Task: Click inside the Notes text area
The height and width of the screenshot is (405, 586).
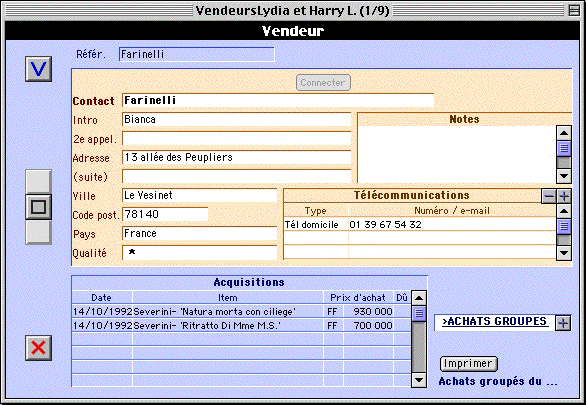Action: (457, 154)
